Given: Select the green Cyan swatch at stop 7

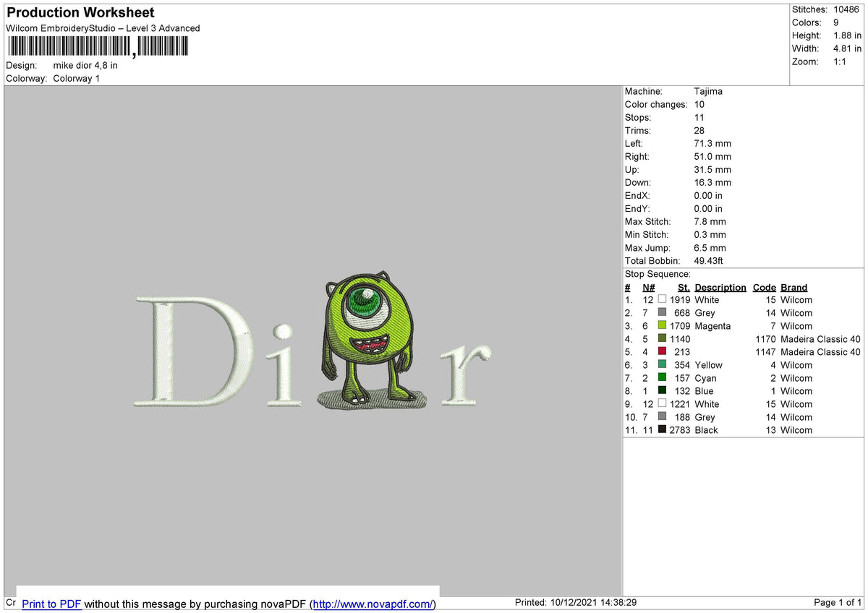Looking at the screenshot, I should tap(662, 377).
